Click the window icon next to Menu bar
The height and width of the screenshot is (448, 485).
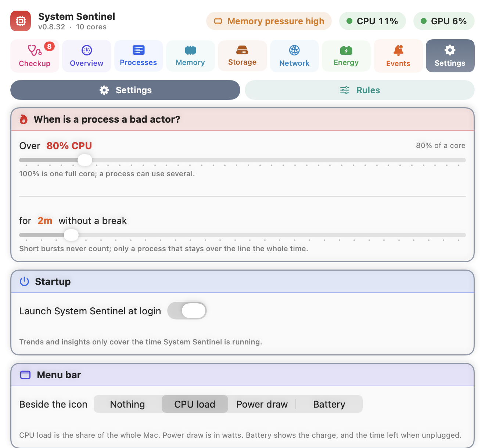click(25, 375)
